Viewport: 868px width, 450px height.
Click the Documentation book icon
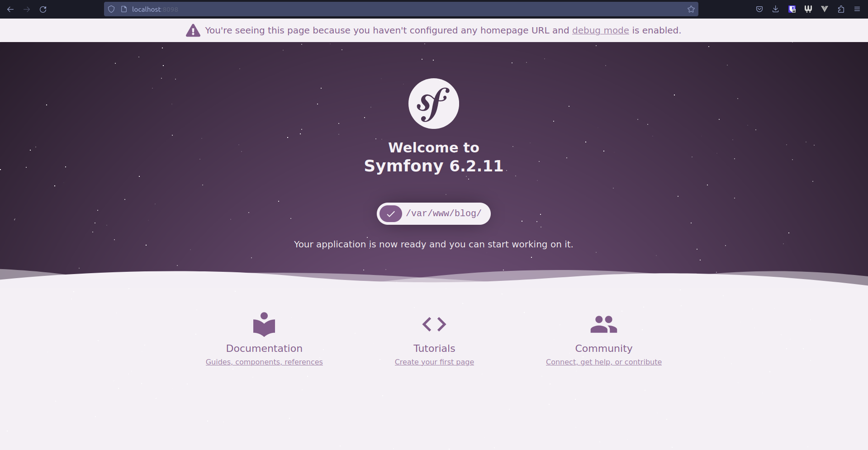(264, 324)
